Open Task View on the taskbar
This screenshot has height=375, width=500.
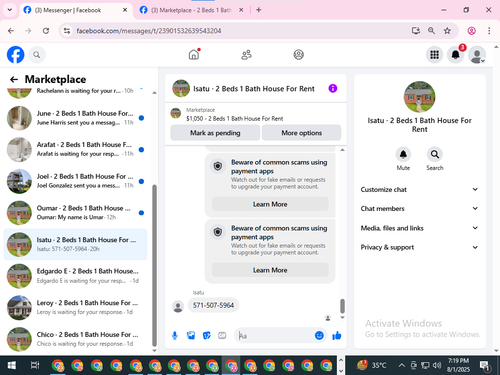point(35,365)
